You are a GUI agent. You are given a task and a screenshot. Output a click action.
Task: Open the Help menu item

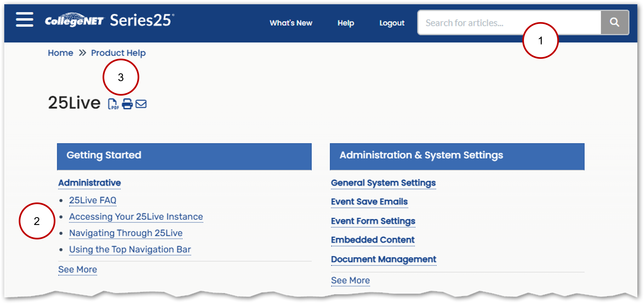click(x=346, y=23)
